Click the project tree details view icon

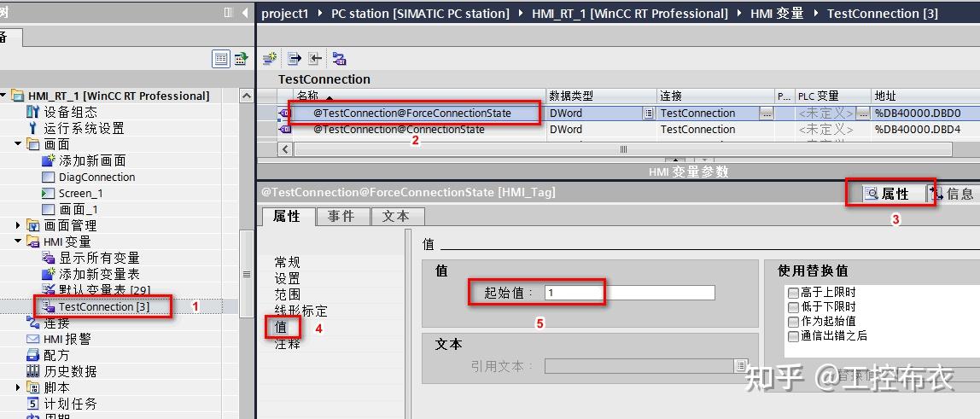coord(220,60)
